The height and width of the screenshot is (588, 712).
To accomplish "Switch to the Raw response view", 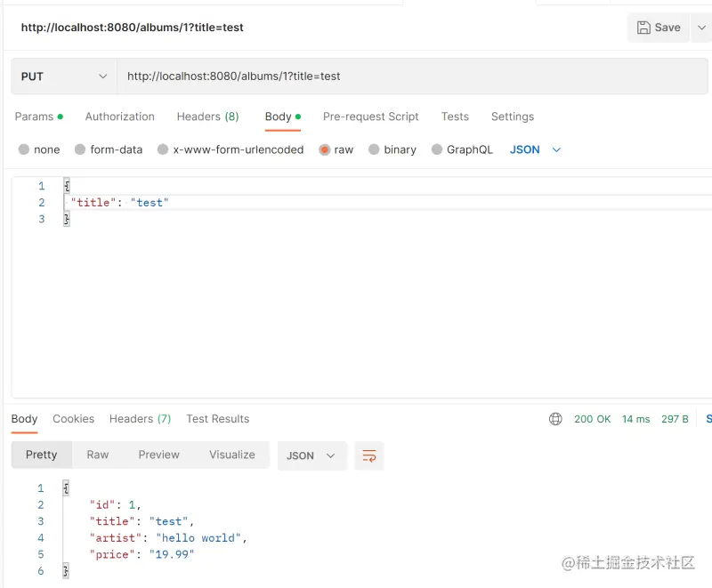I will point(98,455).
